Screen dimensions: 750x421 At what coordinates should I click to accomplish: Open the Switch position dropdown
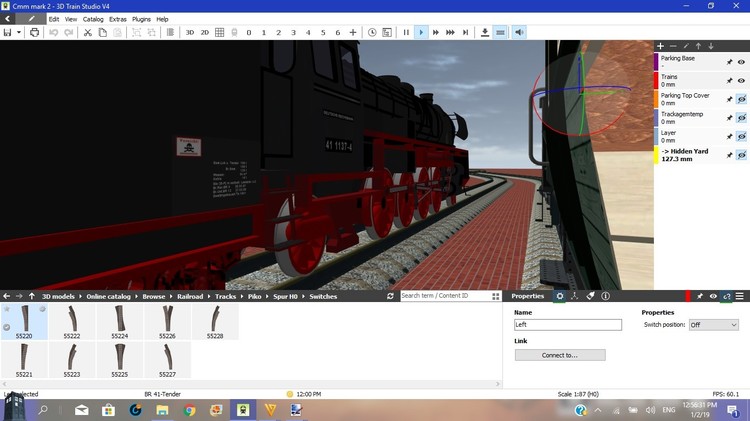(x=714, y=325)
